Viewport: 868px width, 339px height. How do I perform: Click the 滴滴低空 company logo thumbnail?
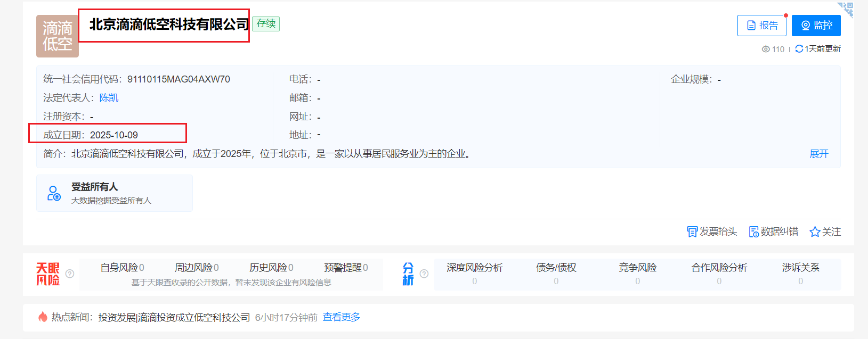[57, 36]
